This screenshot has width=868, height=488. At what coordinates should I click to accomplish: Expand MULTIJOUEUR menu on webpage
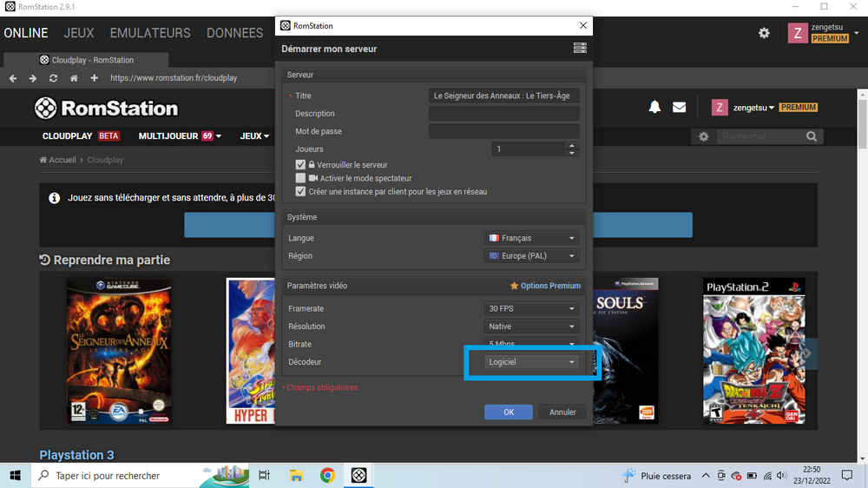pyautogui.click(x=180, y=135)
